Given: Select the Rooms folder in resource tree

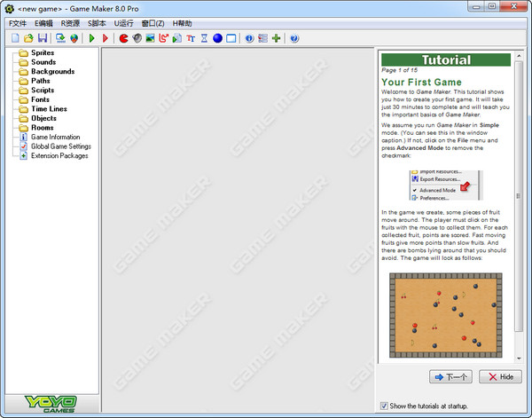Looking at the screenshot, I should pyautogui.click(x=42, y=128).
